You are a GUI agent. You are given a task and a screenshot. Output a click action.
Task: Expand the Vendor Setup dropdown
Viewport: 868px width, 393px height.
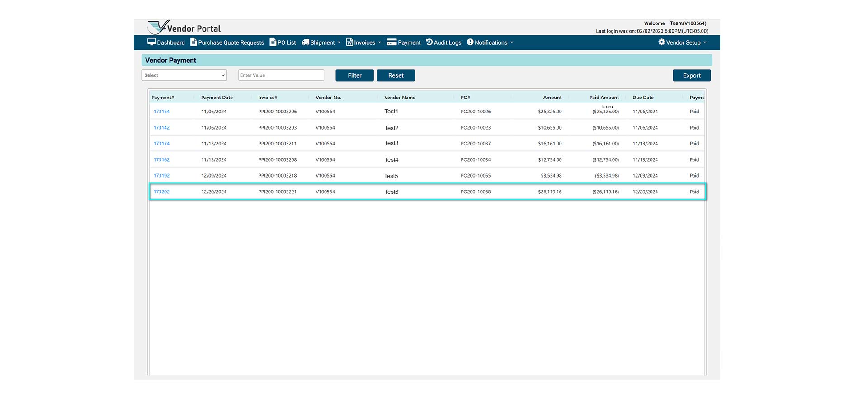(682, 42)
